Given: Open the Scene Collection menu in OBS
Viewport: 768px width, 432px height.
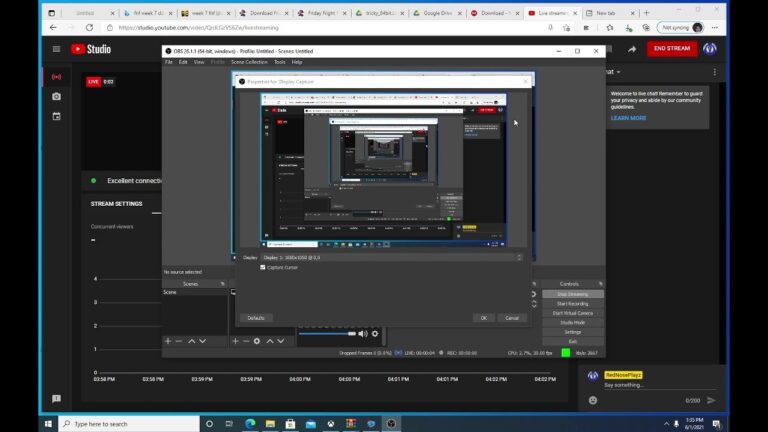Looking at the screenshot, I should point(249,62).
